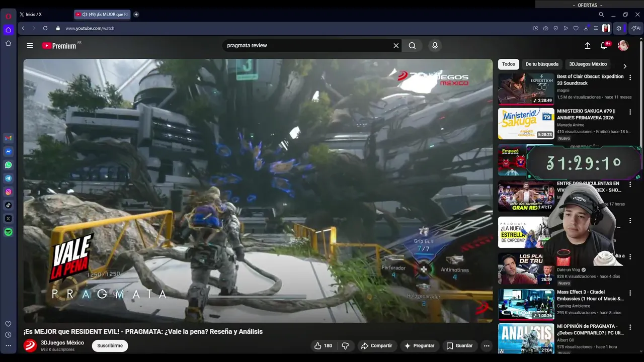Open the browser downloads icon

[x=586, y=28]
